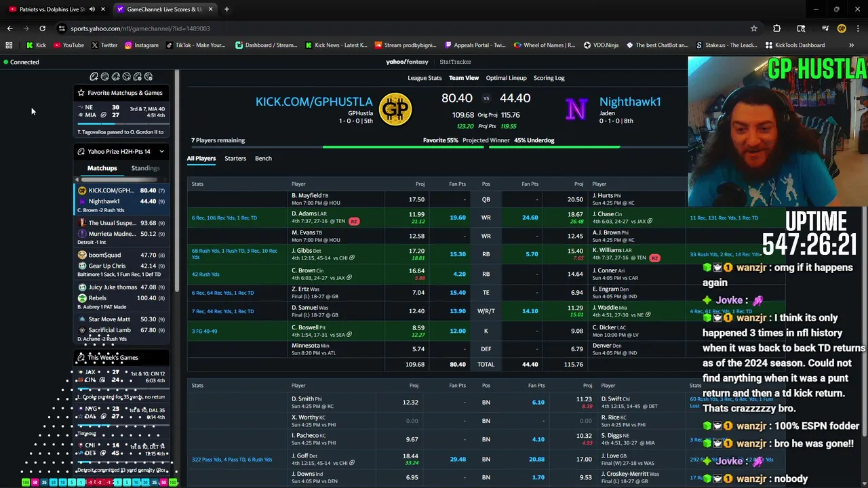Open the TikTok bookmark
The image size is (868, 488).
(x=195, y=45)
